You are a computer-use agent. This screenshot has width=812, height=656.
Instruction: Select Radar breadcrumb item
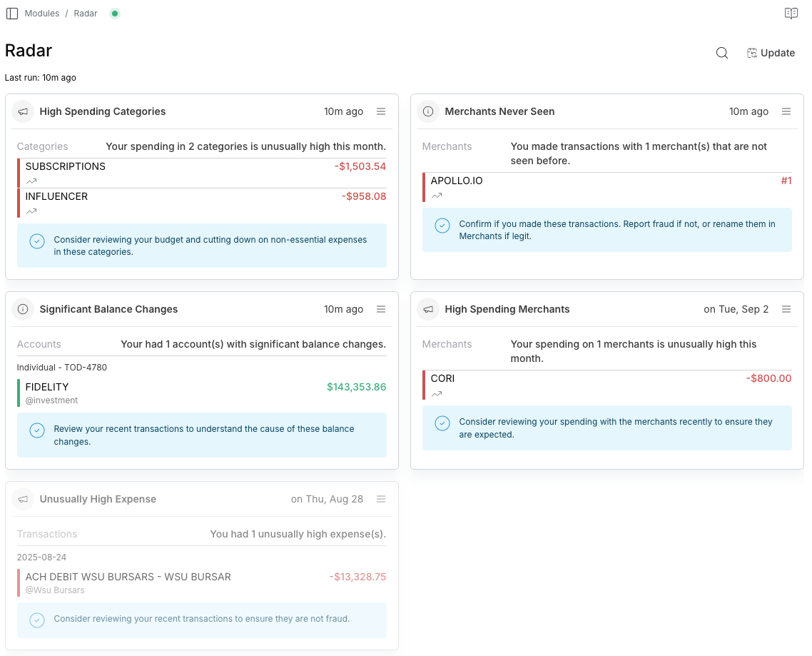(x=86, y=14)
